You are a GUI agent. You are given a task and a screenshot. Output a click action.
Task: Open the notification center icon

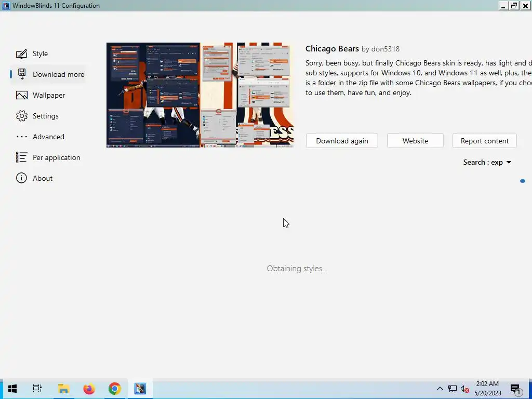515,389
